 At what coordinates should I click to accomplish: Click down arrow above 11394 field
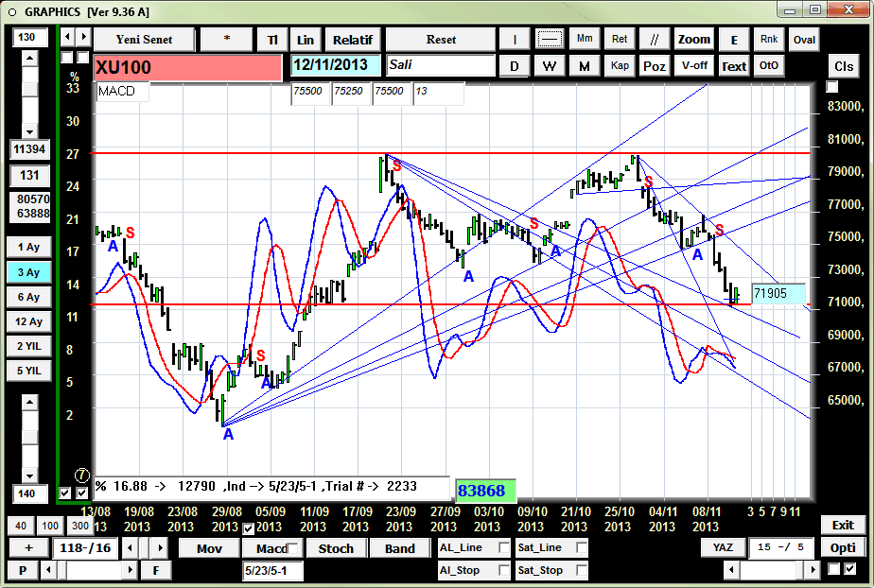point(29,131)
